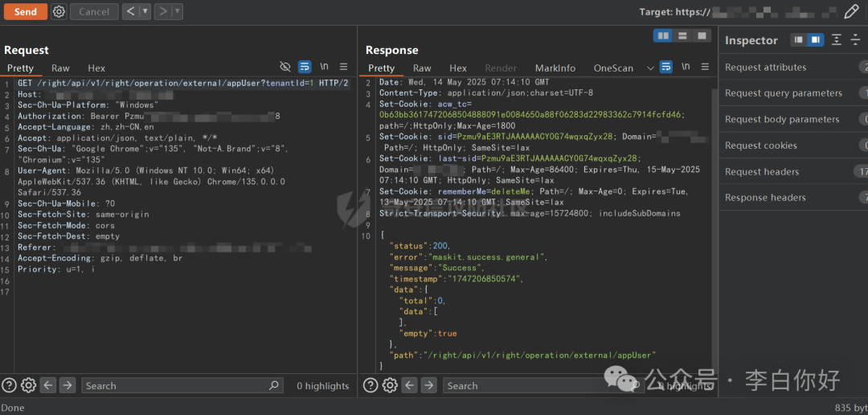The width and height of the screenshot is (868, 415).
Task: Click the Accept-Encoding request header line
Action: (100, 258)
